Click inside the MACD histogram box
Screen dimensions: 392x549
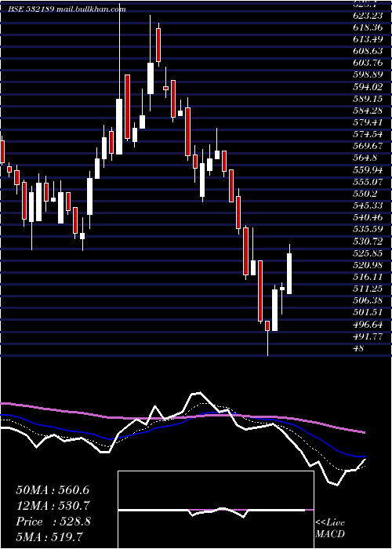[216, 510]
